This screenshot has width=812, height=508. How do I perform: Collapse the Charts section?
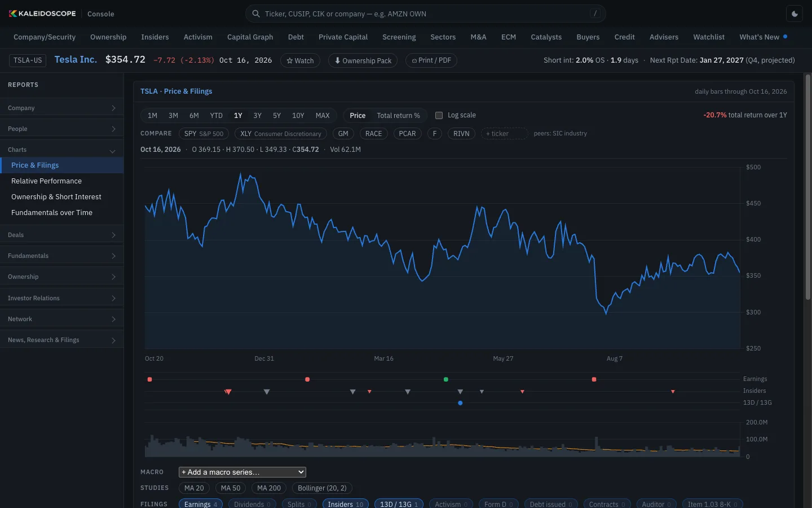pos(61,150)
